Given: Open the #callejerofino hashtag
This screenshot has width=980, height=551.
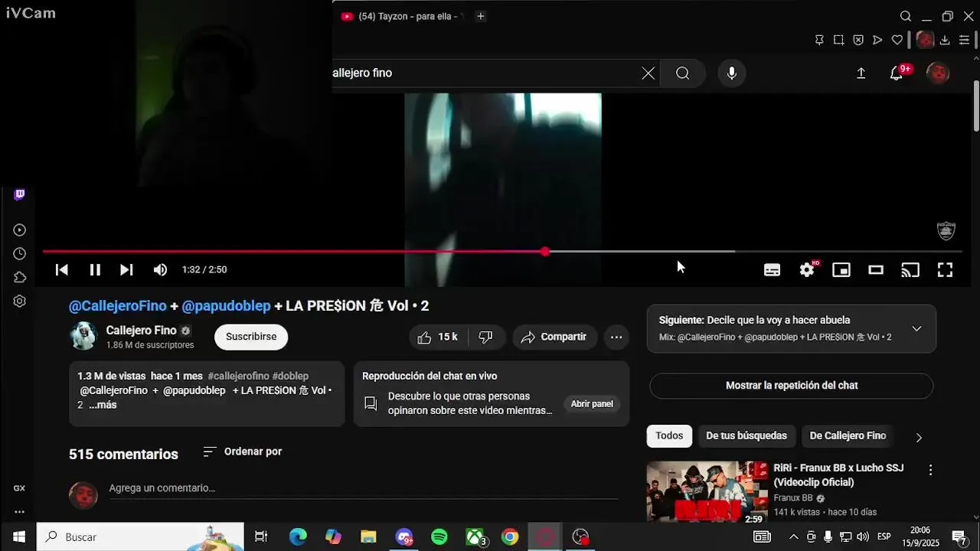Looking at the screenshot, I should tap(238, 376).
